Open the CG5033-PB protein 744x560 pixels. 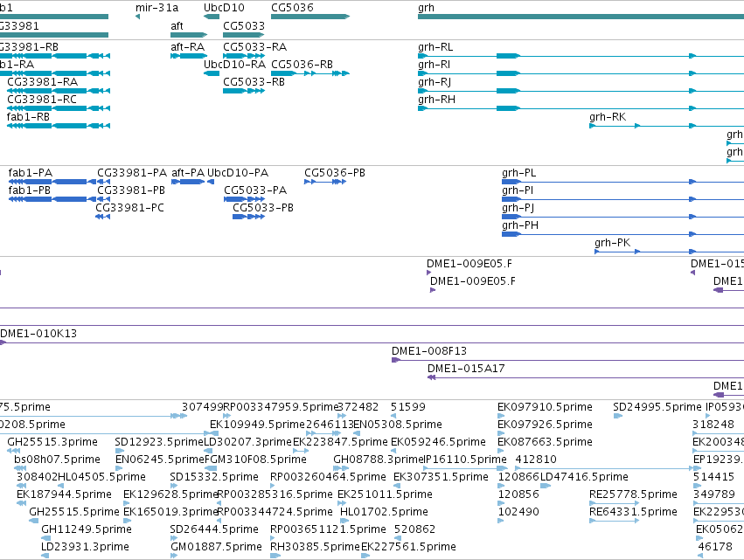click(x=248, y=218)
